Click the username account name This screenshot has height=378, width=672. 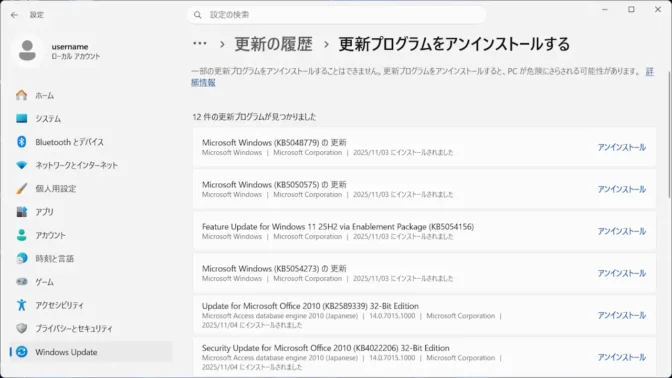70,46
